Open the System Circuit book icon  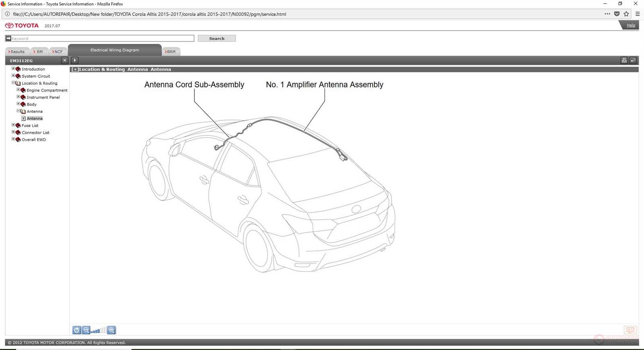pyautogui.click(x=18, y=76)
